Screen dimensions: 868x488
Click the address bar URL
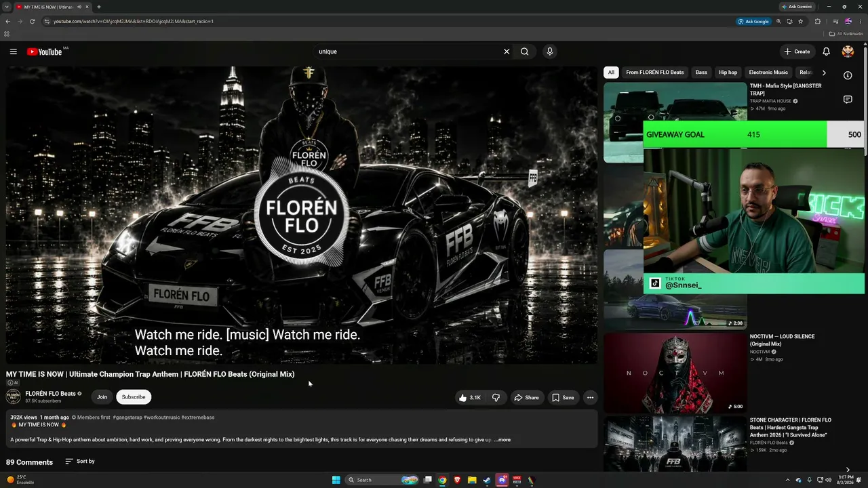(x=134, y=21)
